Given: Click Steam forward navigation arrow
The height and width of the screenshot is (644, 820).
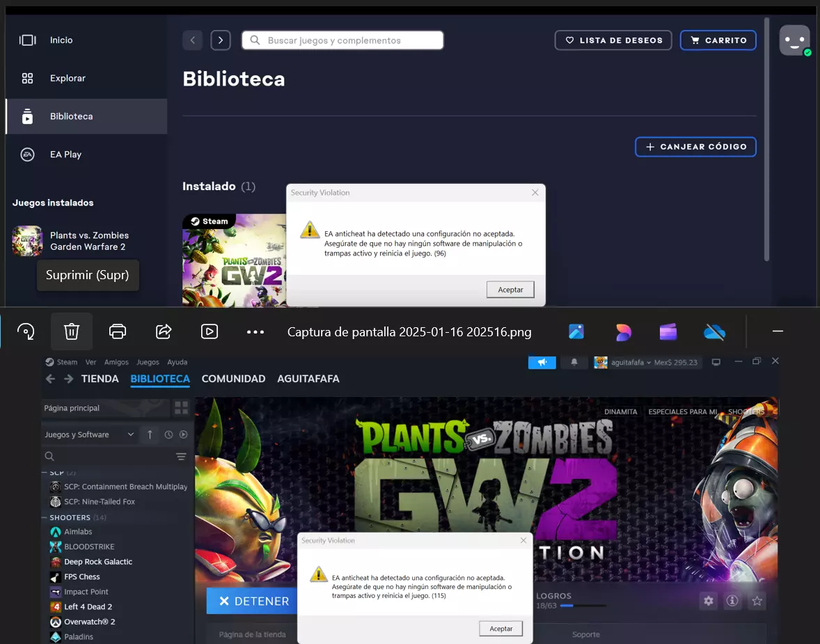Looking at the screenshot, I should [68, 379].
